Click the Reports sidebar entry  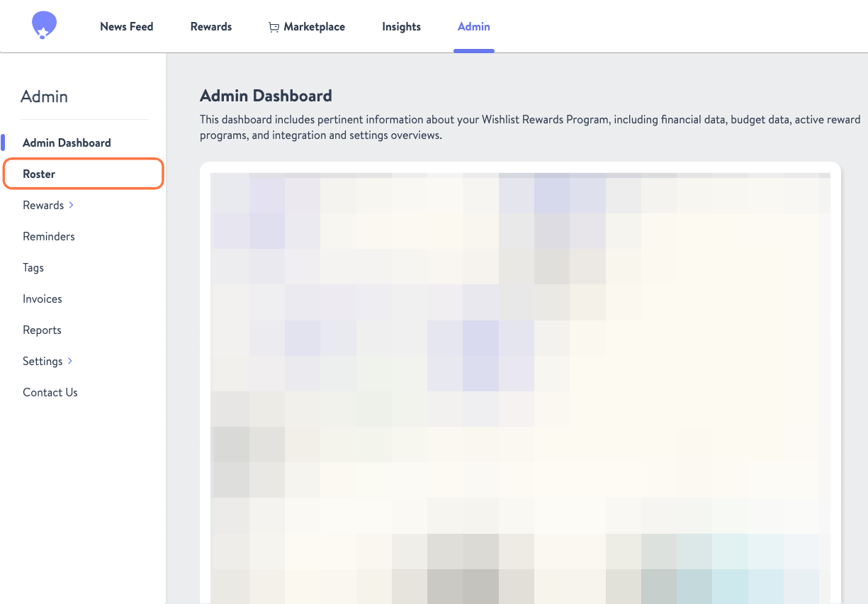(x=42, y=330)
